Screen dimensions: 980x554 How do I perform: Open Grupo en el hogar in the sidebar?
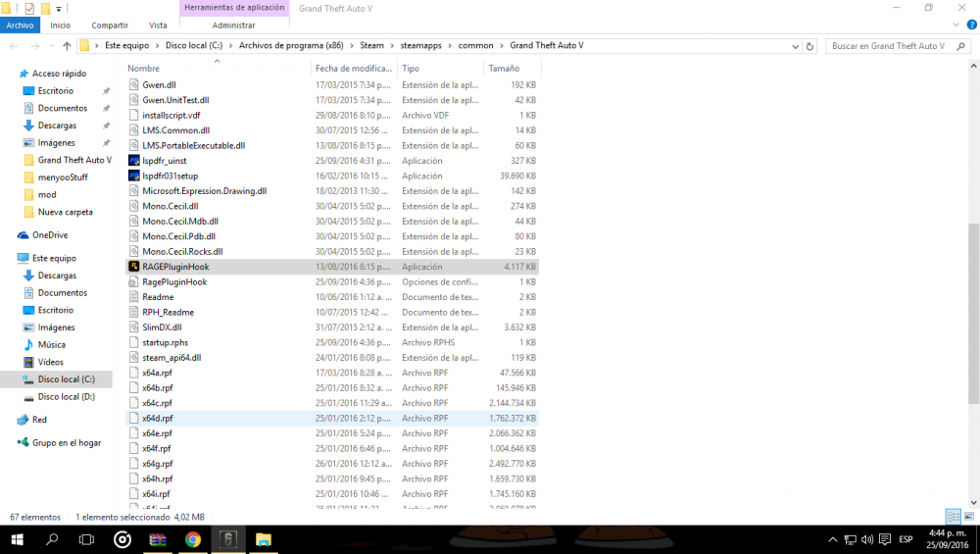click(67, 442)
